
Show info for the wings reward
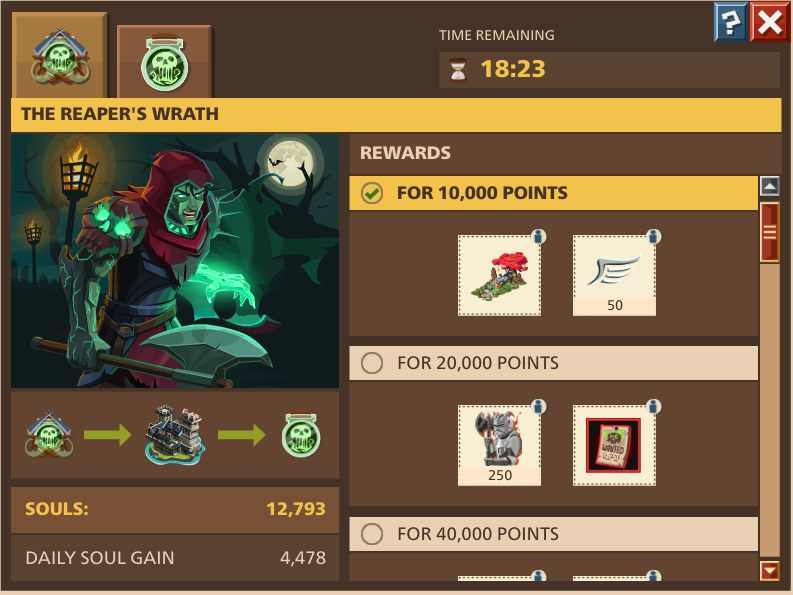[x=654, y=236]
